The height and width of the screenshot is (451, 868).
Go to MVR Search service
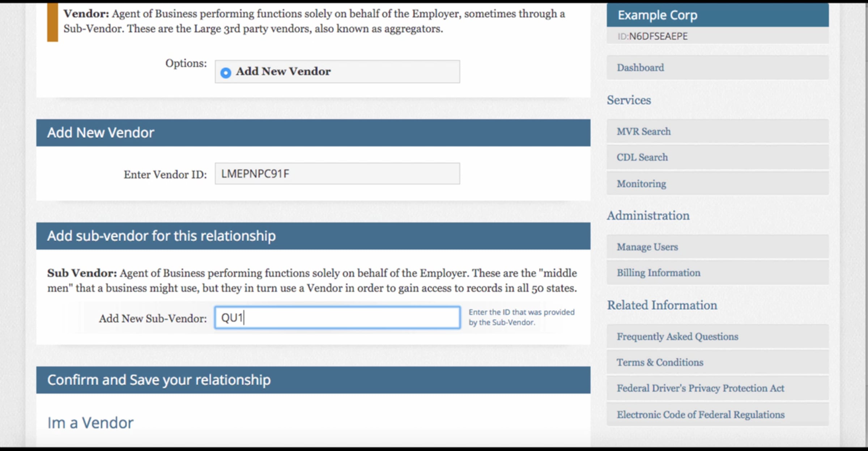click(x=644, y=131)
